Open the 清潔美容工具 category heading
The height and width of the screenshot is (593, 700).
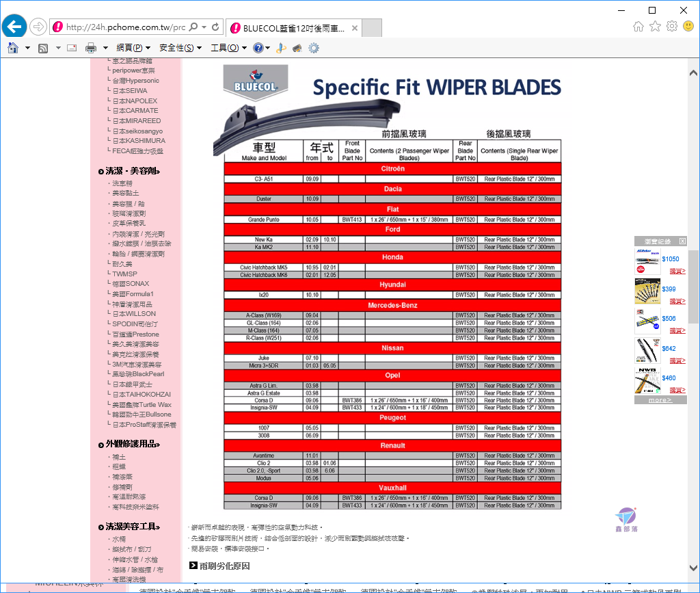point(133,527)
